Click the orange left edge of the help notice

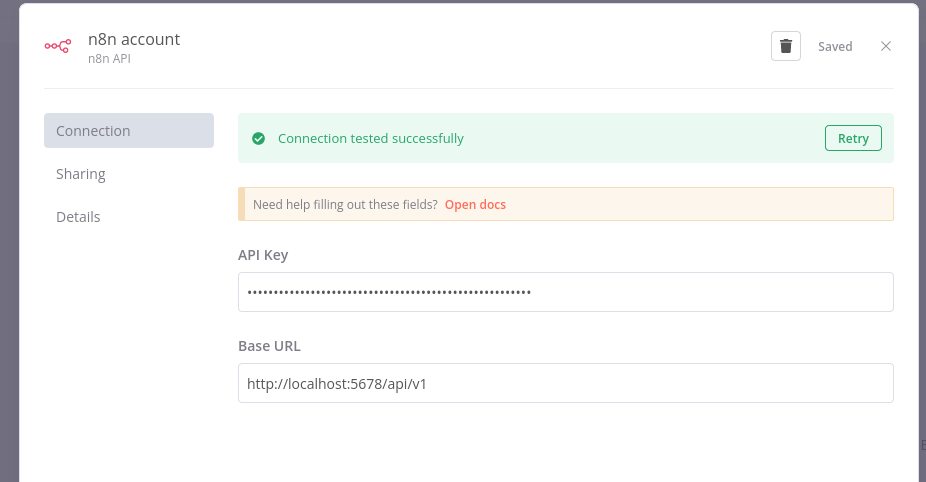tap(241, 204)
